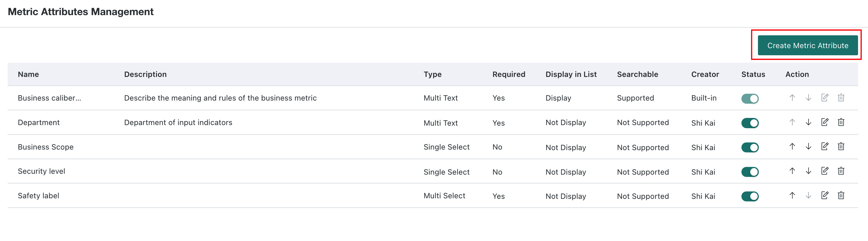This screenshot has height=241, width=868.
Task: Turn off Safety label status toggle
Action: click(750, 196)
